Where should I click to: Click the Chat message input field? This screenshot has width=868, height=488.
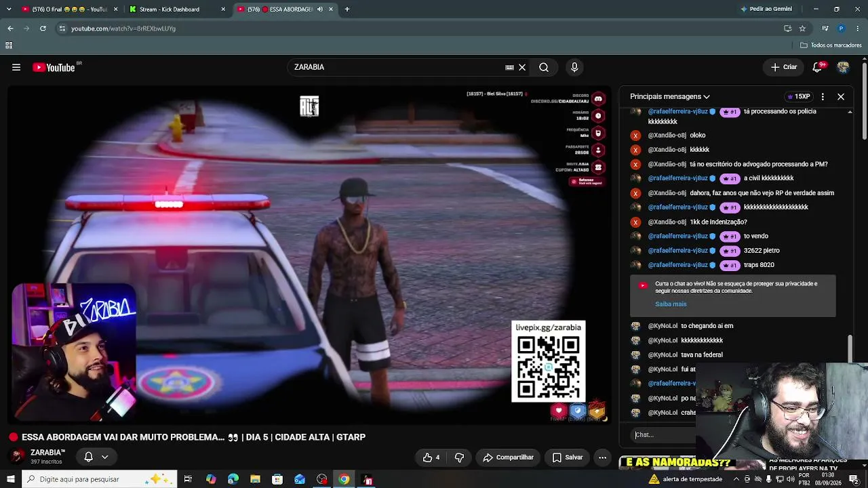pos(663,435)
